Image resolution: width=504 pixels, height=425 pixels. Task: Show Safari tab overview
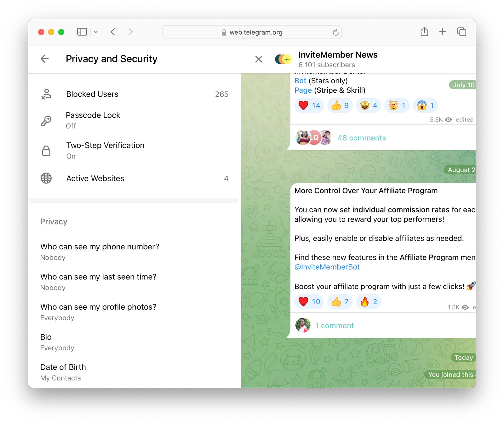461,32
